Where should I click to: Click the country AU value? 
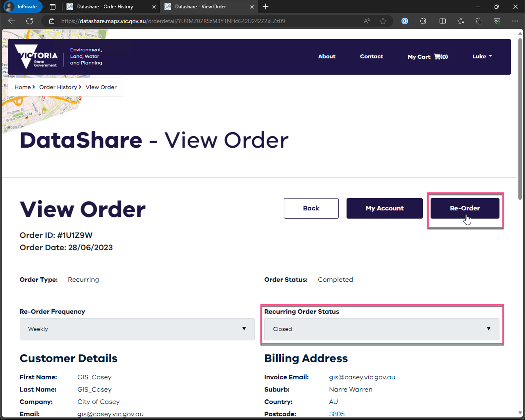coord(333,402)
